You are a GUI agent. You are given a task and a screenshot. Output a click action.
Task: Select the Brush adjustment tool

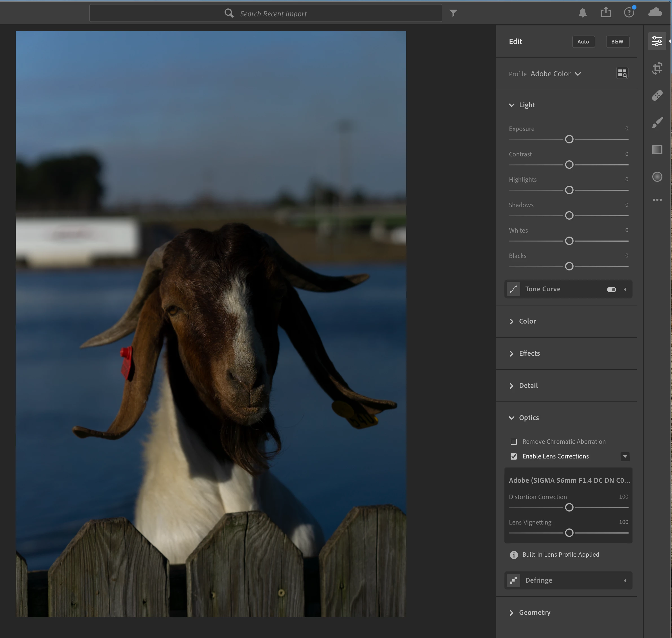point(657,123)
